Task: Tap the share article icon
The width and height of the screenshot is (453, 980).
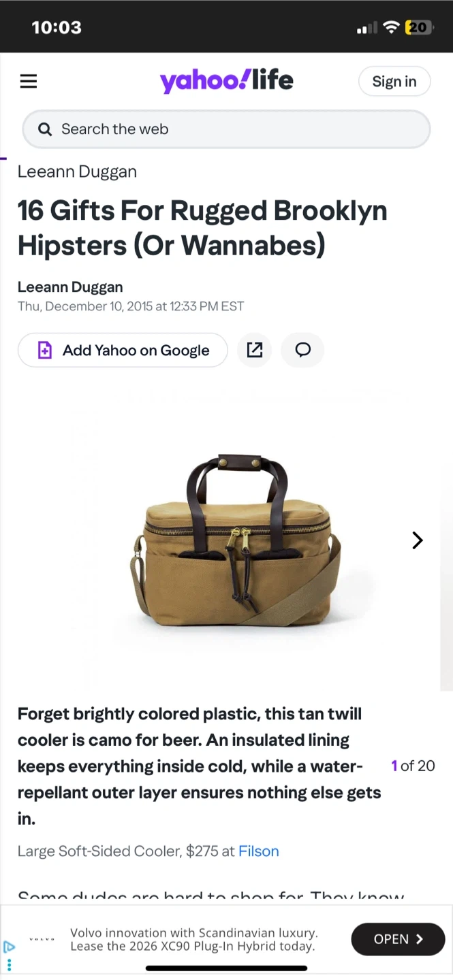Action: click(x=254, y=350)
